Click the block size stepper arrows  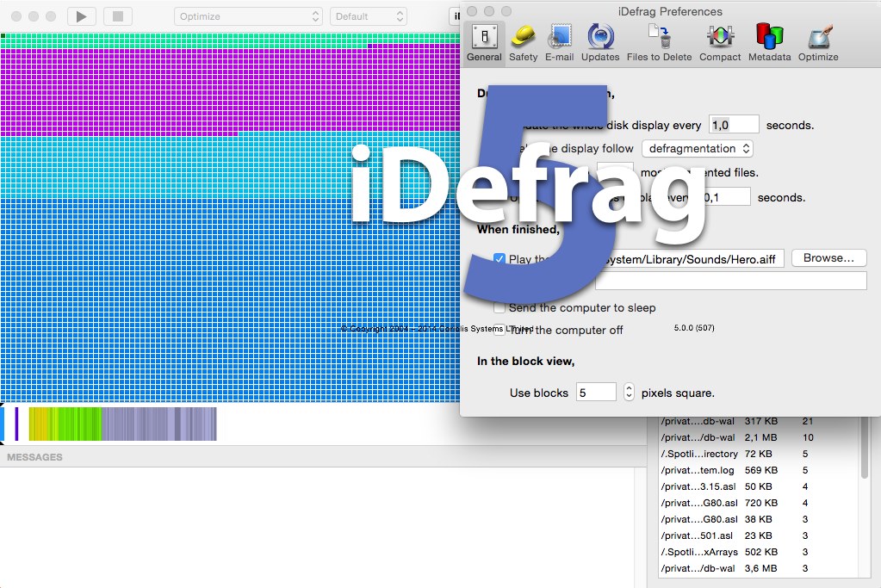point(629,392)
